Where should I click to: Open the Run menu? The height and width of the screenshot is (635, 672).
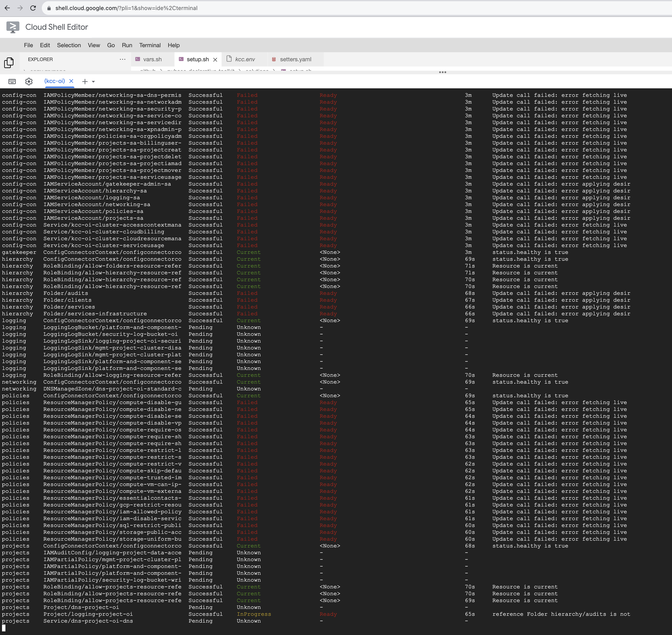127,45
